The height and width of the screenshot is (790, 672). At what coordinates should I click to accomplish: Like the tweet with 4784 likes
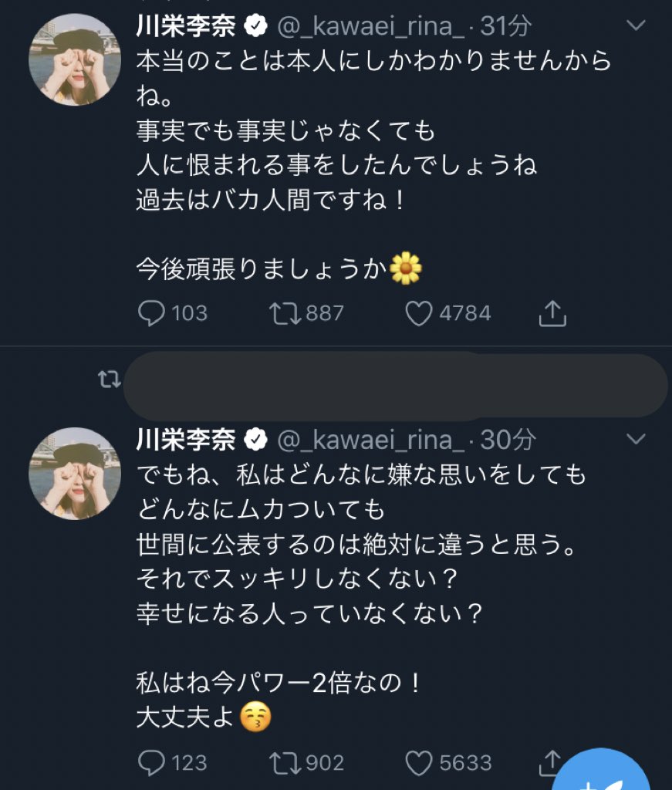tap(419, 313)
